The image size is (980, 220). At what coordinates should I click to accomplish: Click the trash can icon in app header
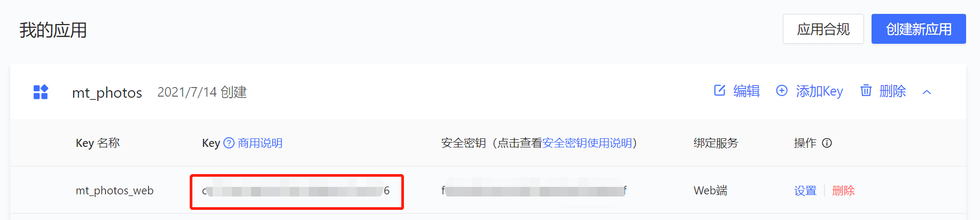(x=866, y=90)
